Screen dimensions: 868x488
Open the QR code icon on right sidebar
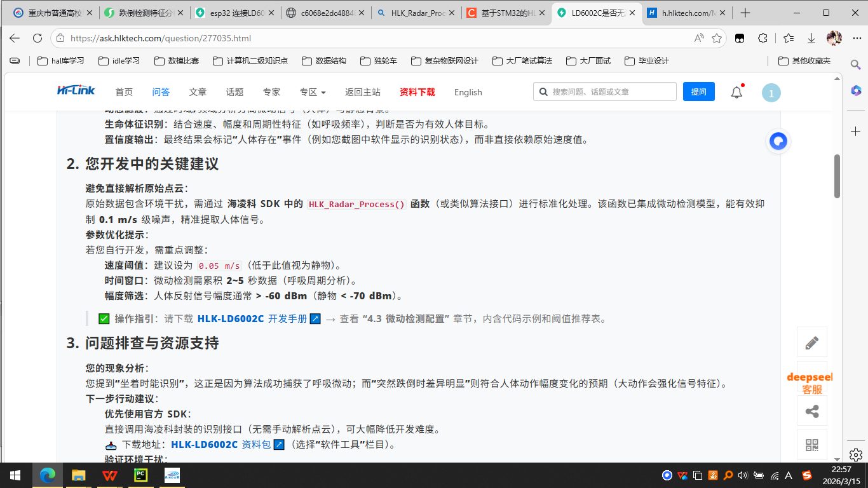pyautogui.click(x=811, y=445)
